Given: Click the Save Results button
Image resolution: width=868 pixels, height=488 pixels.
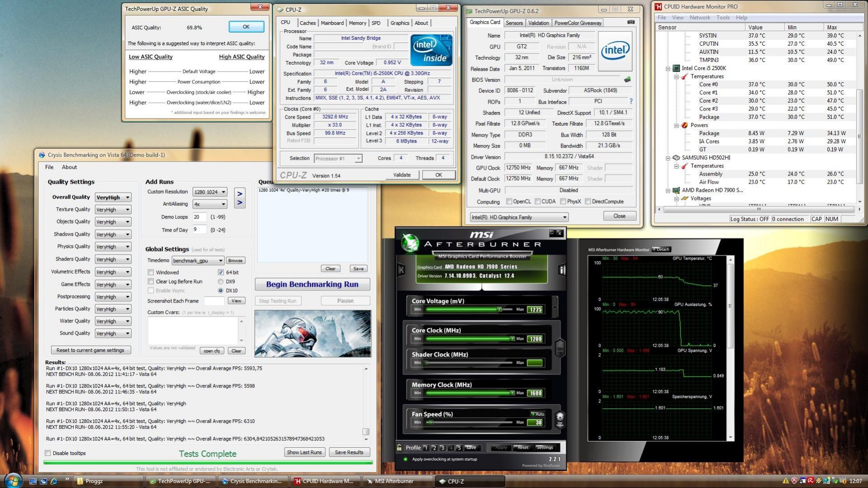Looking at the screenshot, I should tap(349, 452).
